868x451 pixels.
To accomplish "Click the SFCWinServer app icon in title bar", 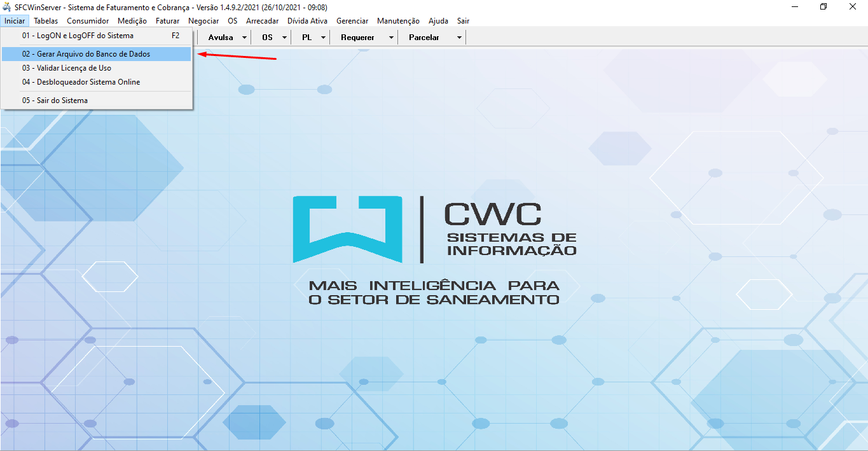I will [x=7, y=7].
